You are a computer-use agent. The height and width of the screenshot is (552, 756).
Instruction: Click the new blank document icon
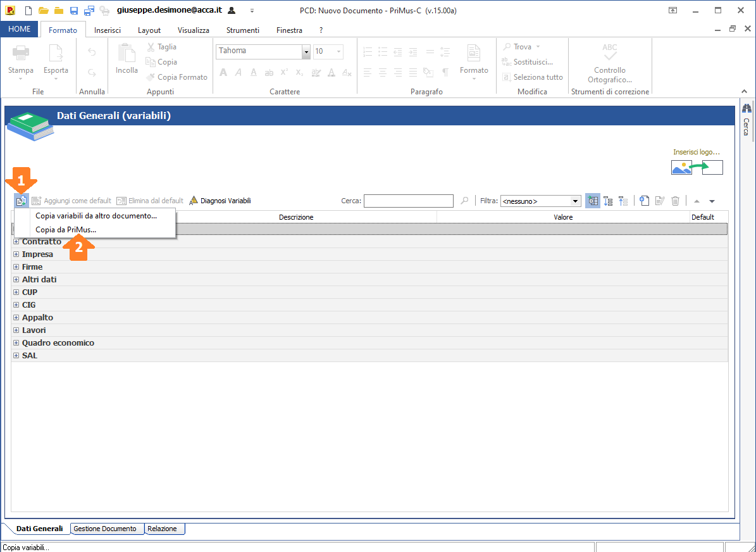[28, 11]
